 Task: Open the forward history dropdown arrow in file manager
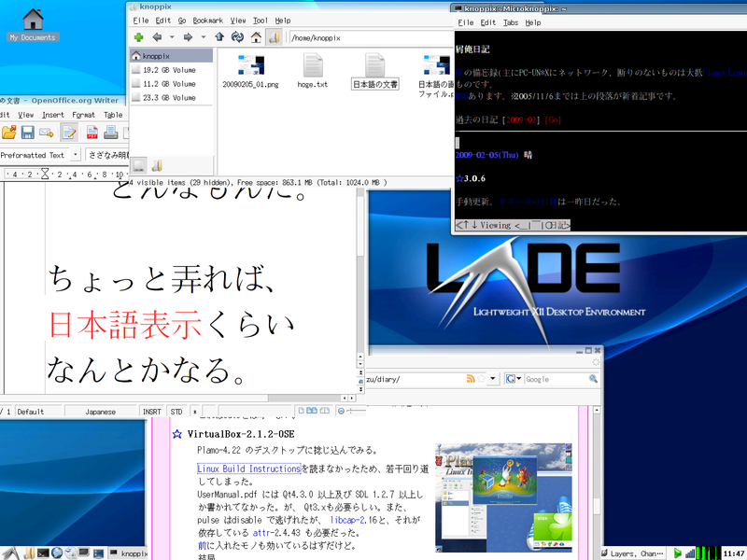204,37
